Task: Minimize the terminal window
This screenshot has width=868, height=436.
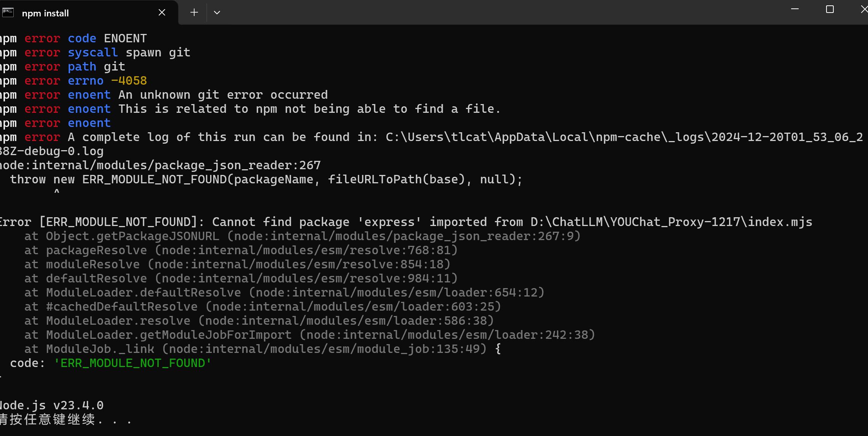Action: click(795, 9)
